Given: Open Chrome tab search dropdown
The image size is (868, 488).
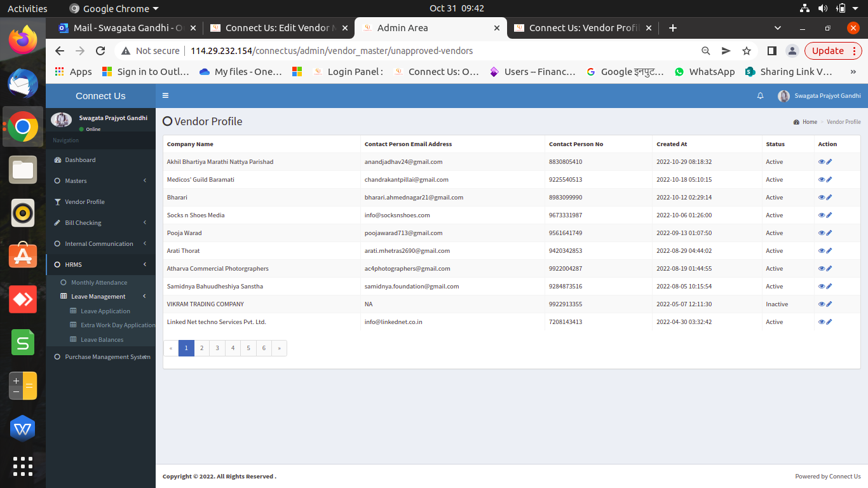Looking at the screenshot, I should 778,28.
